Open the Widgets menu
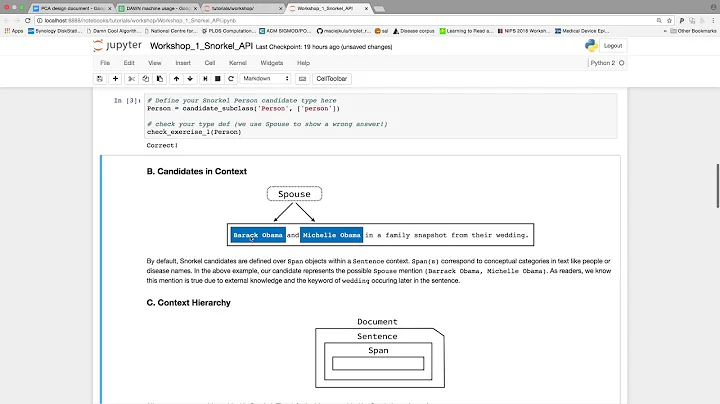 tap(272, 63)
